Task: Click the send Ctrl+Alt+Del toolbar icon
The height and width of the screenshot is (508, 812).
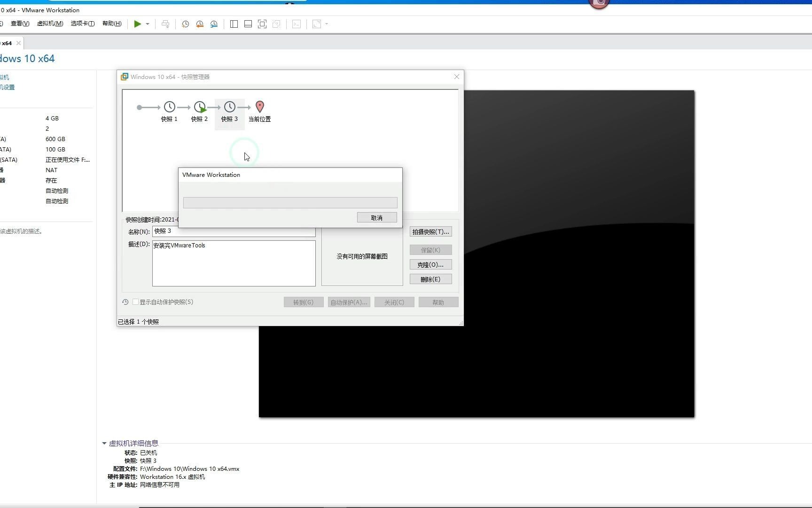Action: coord(165,24)
